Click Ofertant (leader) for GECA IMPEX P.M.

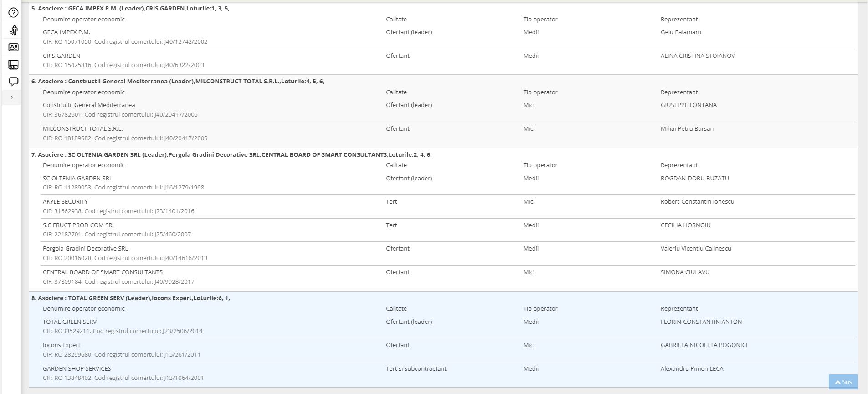coord(409,32)
